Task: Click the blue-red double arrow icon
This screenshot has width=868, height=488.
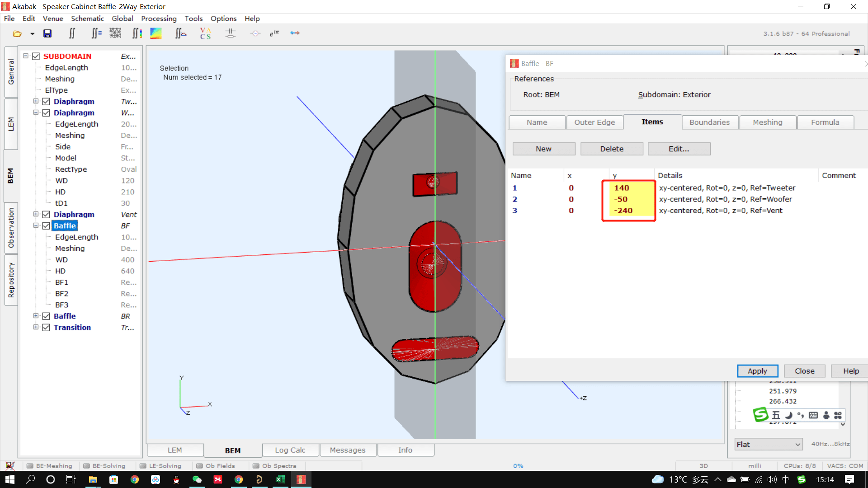Action: point(295,33)
